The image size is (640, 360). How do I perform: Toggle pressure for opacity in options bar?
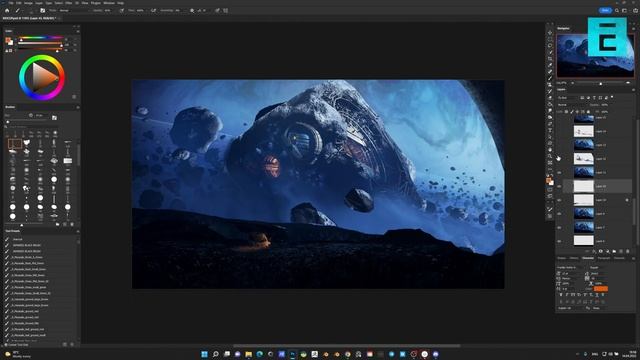122,11
